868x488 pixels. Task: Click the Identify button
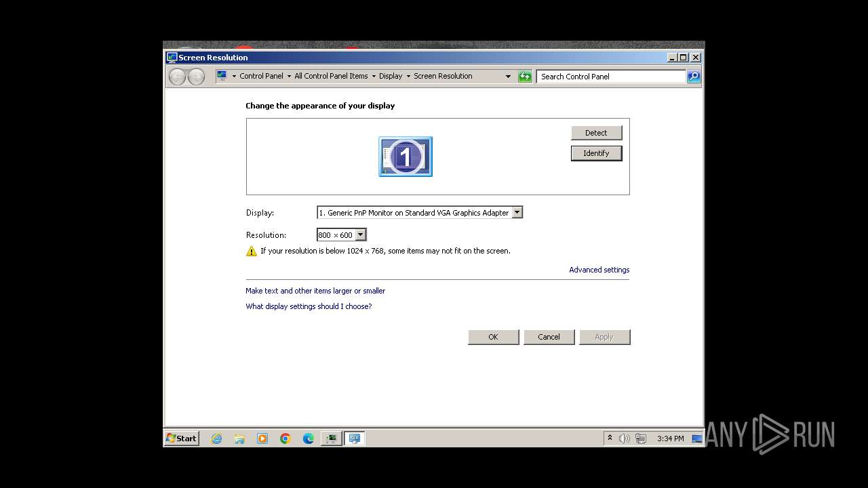596,153
